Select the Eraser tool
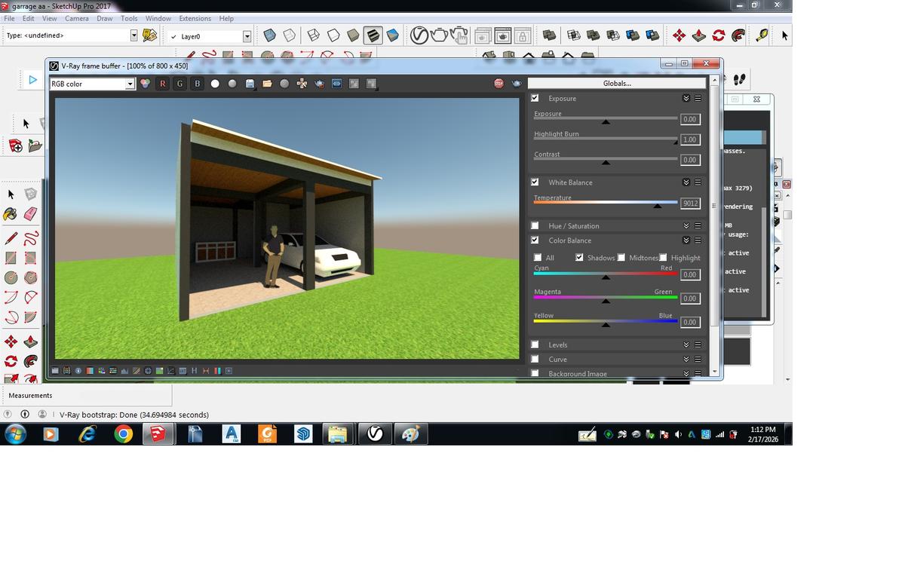905x588 pixels. click(x=30, y=214)
